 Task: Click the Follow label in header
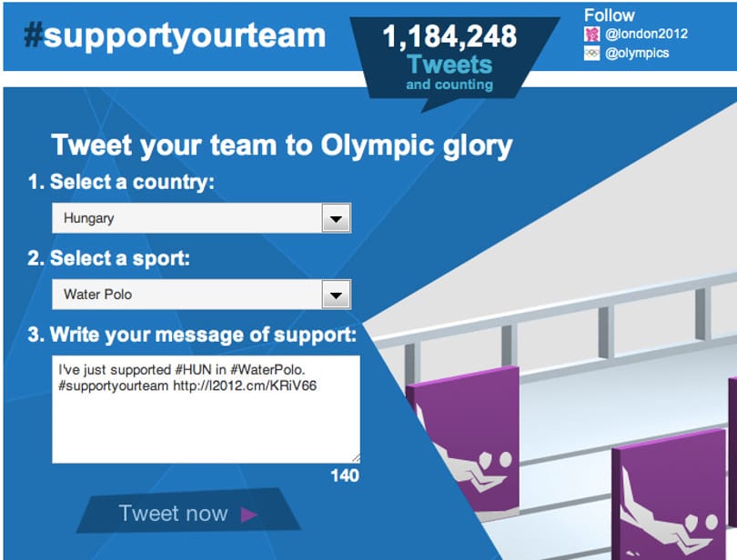coord(609,15)
